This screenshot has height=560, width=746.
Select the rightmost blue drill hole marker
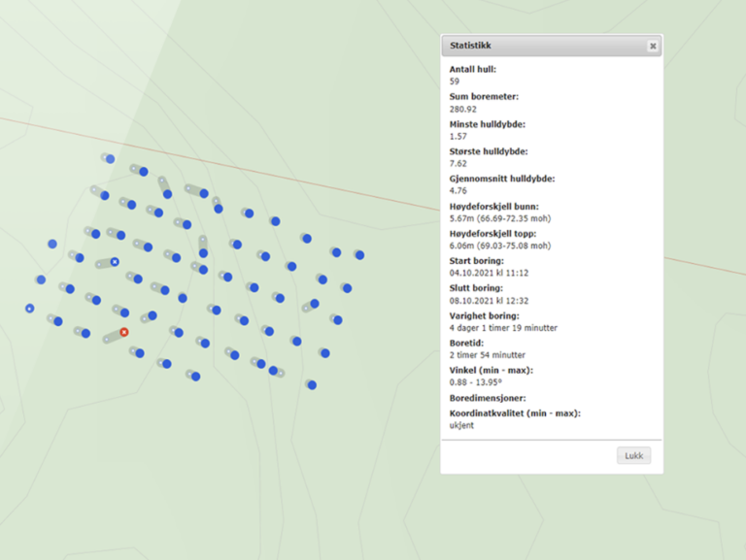click(x=359, y=255)
